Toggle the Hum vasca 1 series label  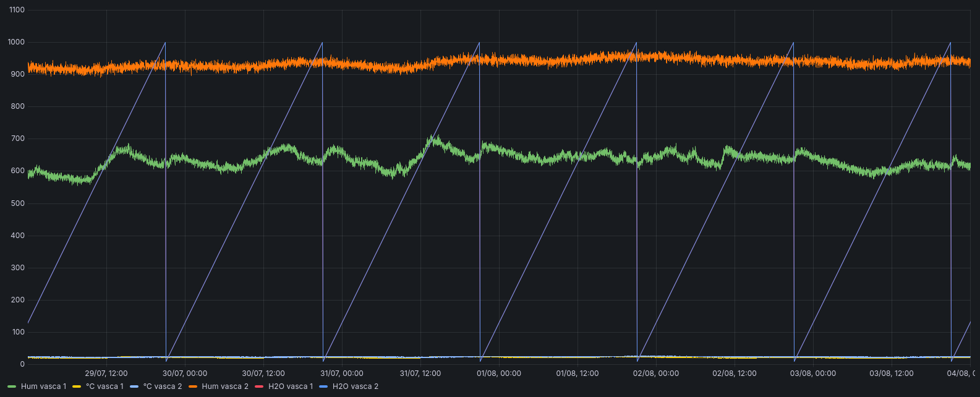coord(43,386)
